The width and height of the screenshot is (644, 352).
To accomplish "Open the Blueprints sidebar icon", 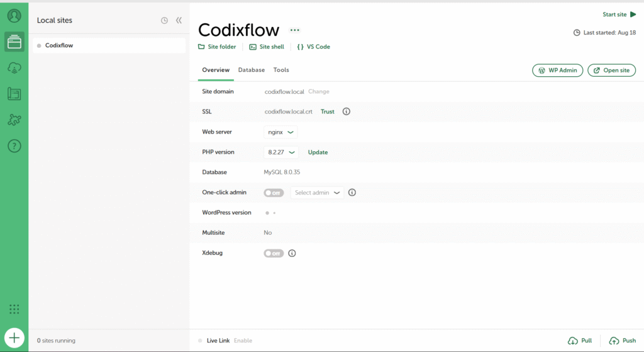I will (14, 94).
